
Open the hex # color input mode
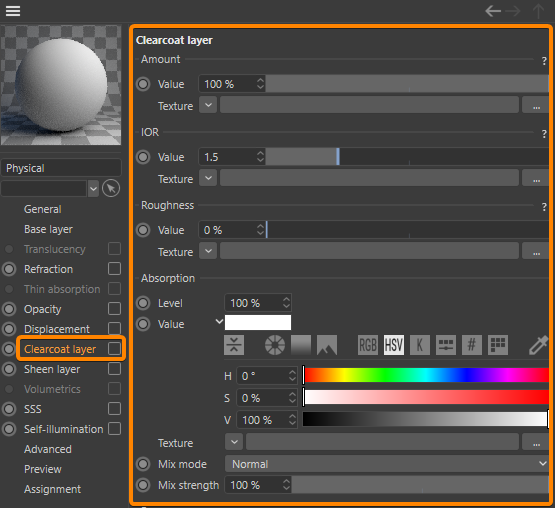pos(472,345)
